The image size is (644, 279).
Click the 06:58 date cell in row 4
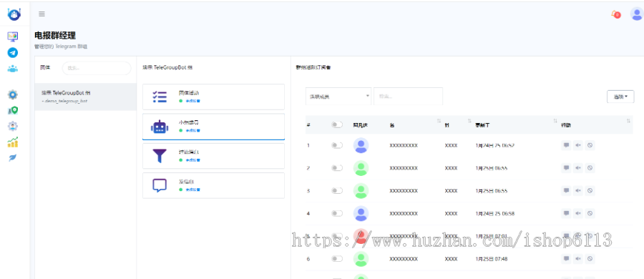[x=495, y=213]
